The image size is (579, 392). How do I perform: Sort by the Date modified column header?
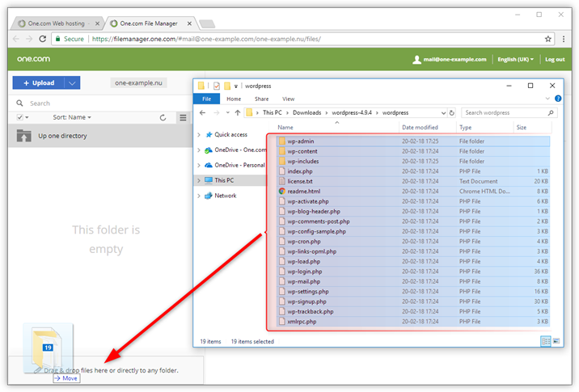tap(420, 128)
